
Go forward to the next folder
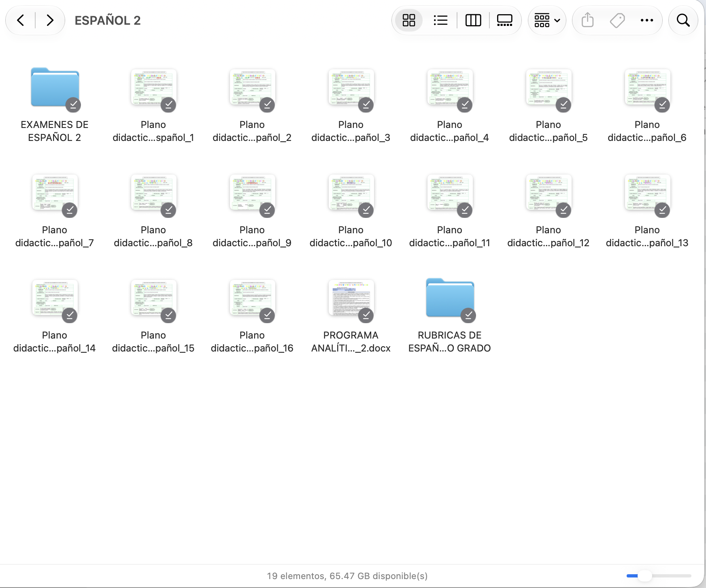tap(50, 20)
